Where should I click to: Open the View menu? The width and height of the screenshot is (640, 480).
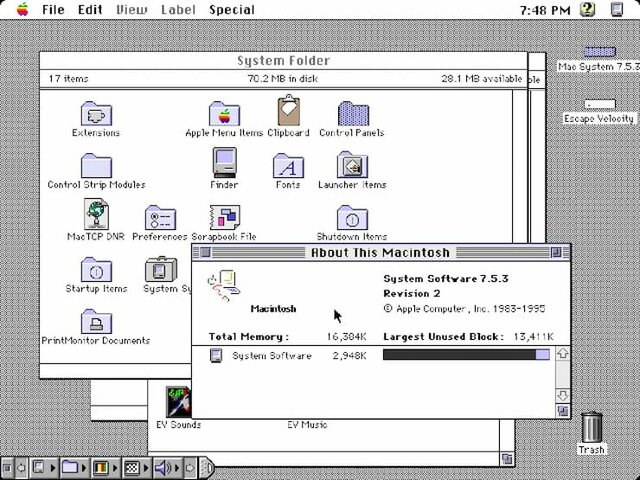[131, 9]
